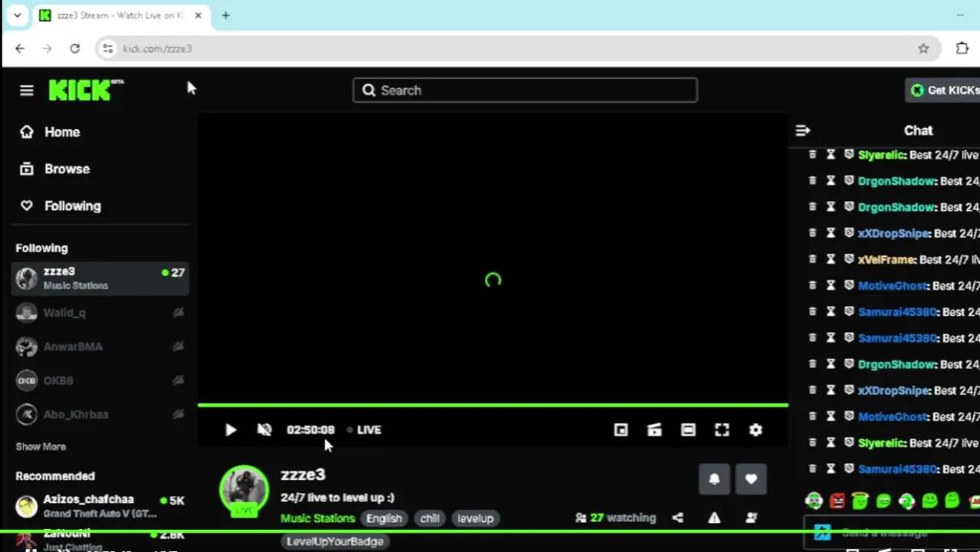
Task: Select the chill tag
Action: pos(429,518)
